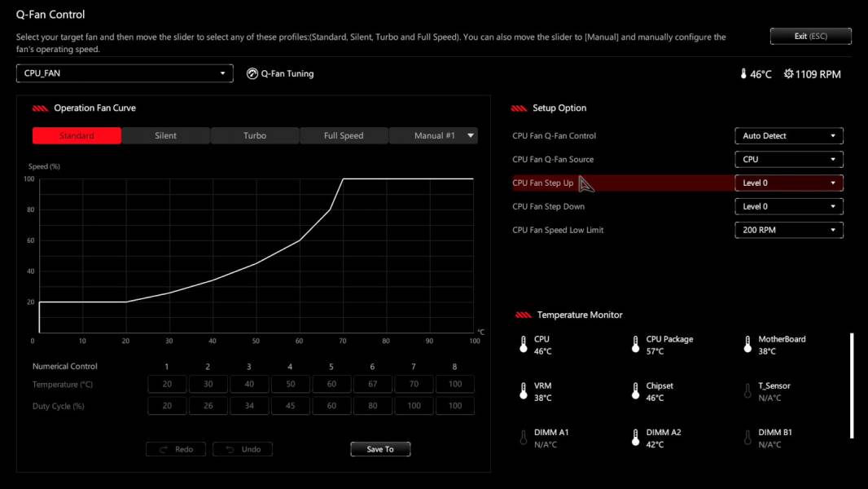Click Temperature field showing 67
The image size is (868, 489).
373,384
